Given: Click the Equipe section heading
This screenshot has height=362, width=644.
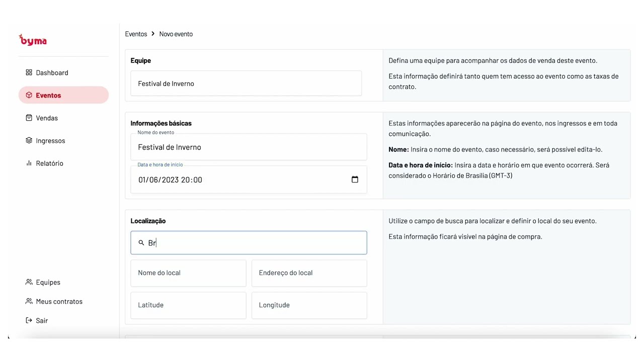Looking at the screenshot, I should click(141, 60).
